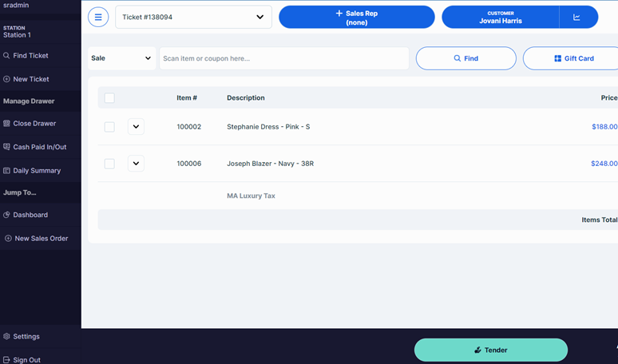Click the Gift Card button
This screenshot has height=364, width=618.
[x=573, y=58]
